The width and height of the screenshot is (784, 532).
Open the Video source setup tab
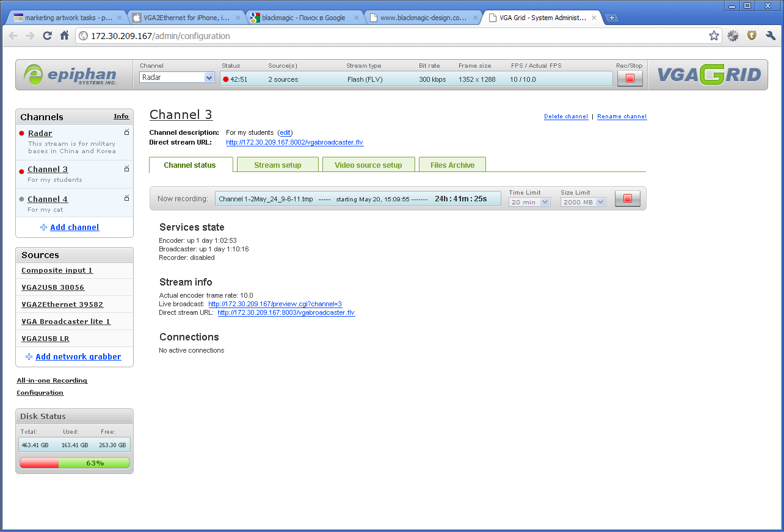coord(368,165)
